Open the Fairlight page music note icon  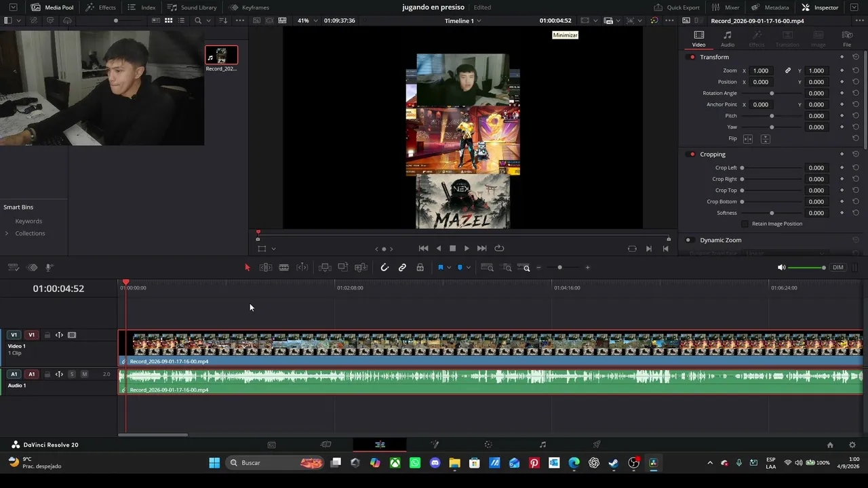(542, 445)
